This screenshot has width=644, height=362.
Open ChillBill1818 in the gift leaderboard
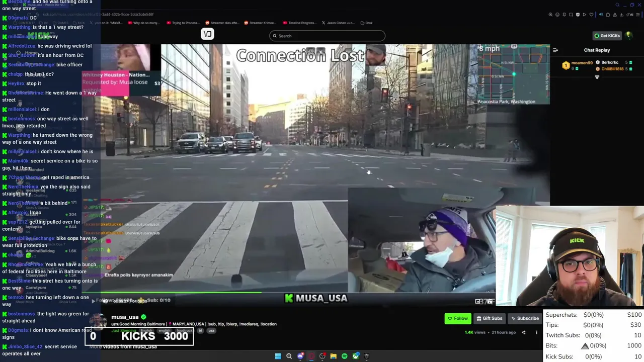(x=612, y=68)
